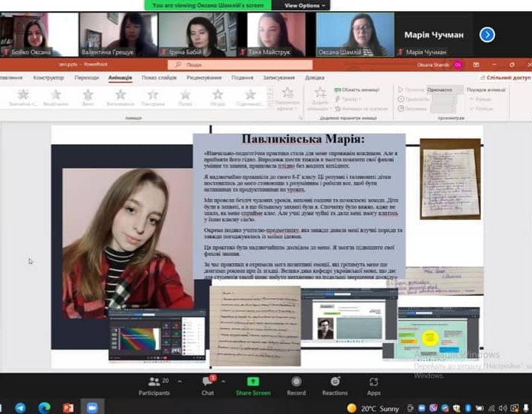Start recording with the Record button
The width and height of the screenshot is (532, 414).
coord(296,384)
